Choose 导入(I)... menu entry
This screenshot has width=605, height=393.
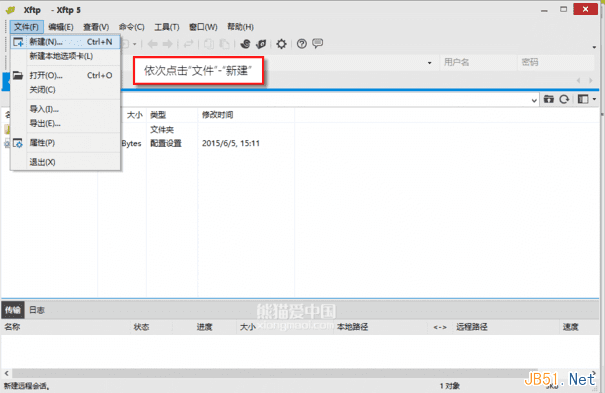point(66,109)
